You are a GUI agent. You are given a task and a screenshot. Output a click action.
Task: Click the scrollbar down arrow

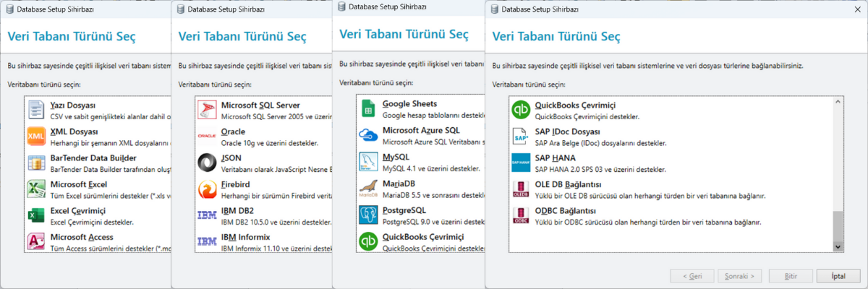838,246
